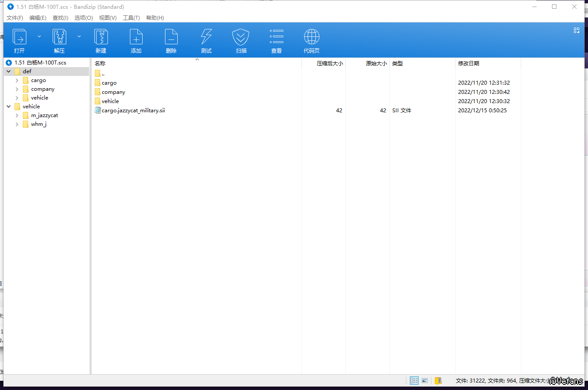Expand the m_jazzycat folder in tree

click(x=17, y=115)
